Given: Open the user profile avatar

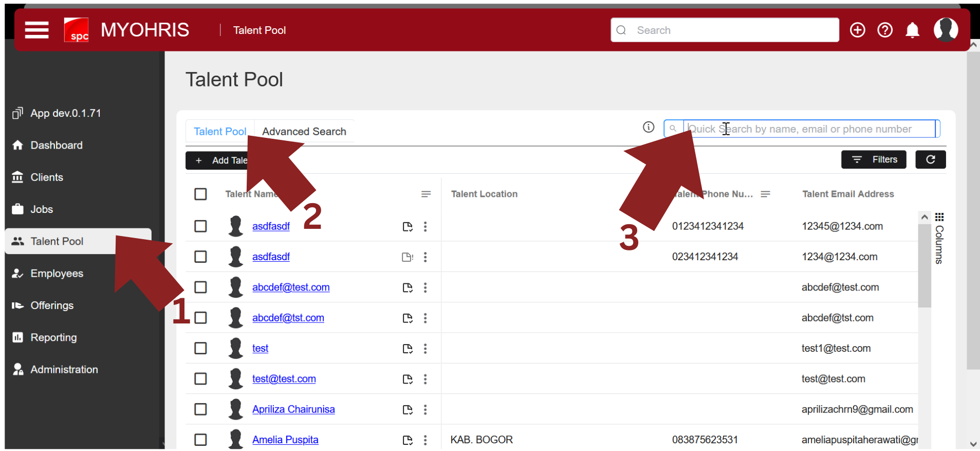Looking at the screenshot, I should click(946, 30).
